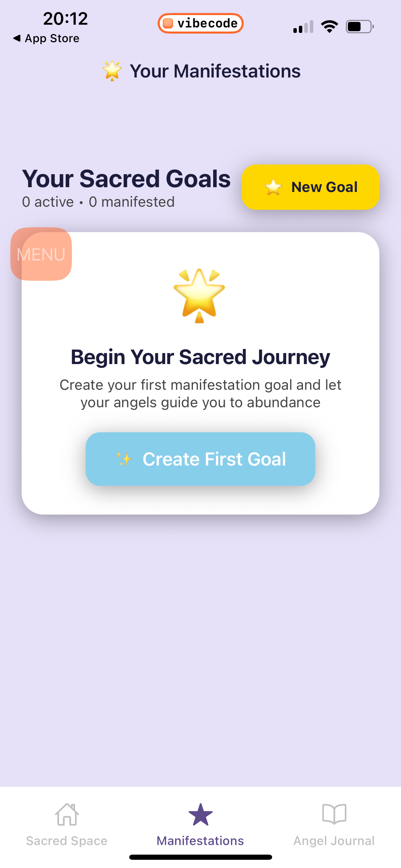Select the Manifestations tab label

tap(200, 841)
